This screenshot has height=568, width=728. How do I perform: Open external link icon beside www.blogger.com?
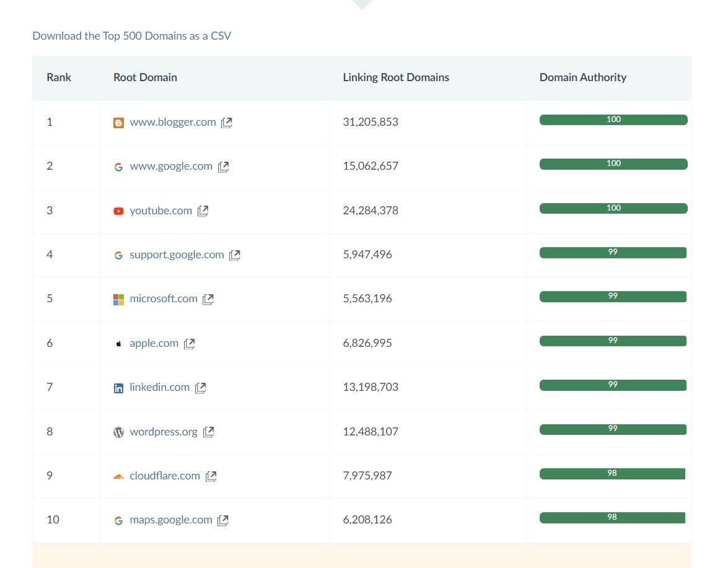[227, 123]
